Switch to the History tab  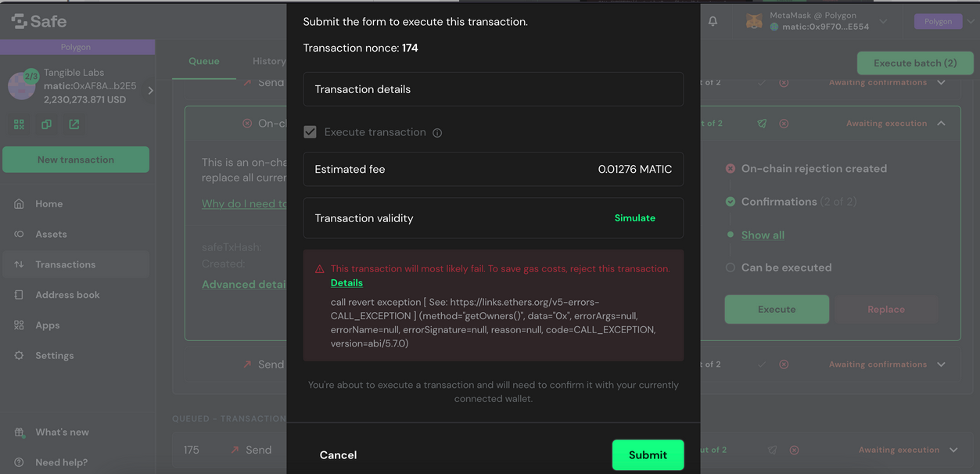tap(269, 60)
